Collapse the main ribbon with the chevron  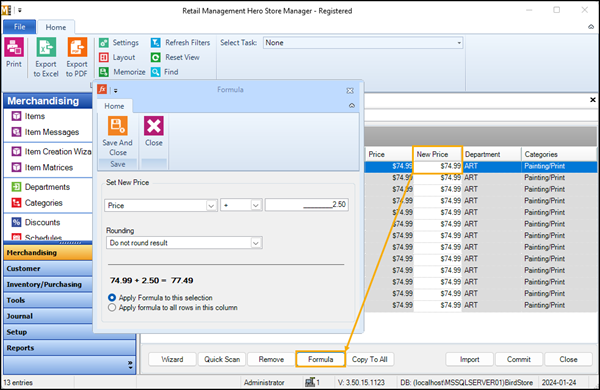coord(591,27)
